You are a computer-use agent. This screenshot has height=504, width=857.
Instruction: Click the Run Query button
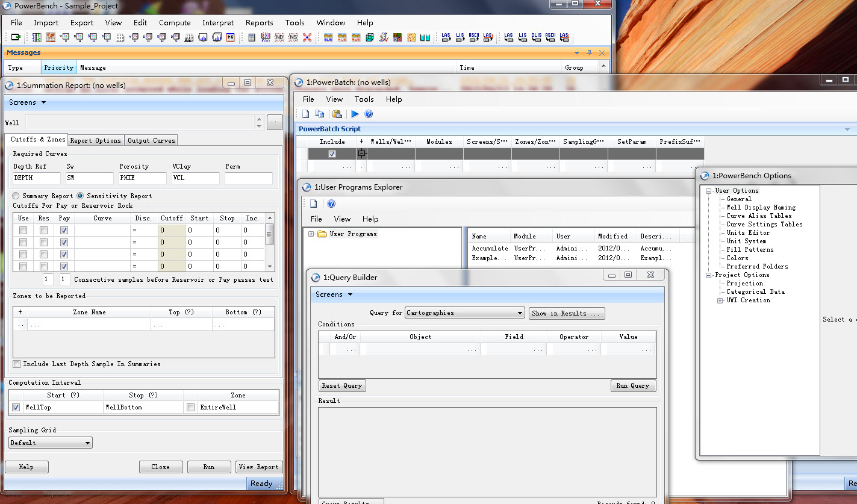[633, 385]
